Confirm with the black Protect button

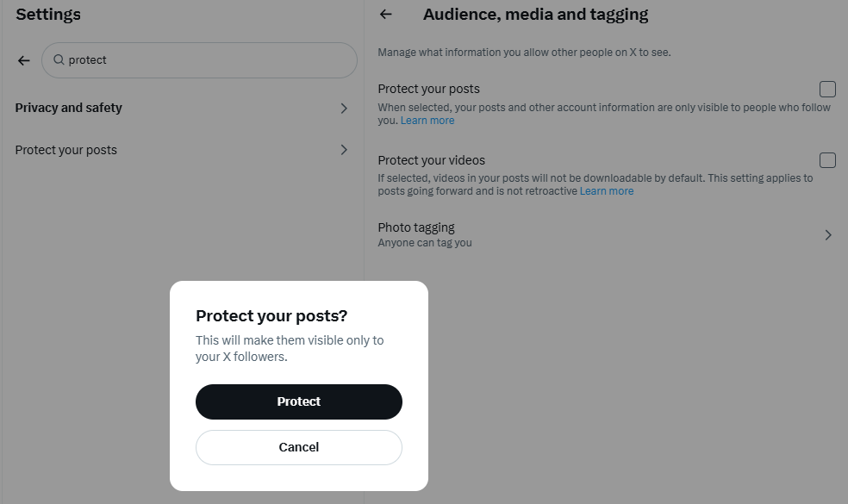(x=299, y=401)
